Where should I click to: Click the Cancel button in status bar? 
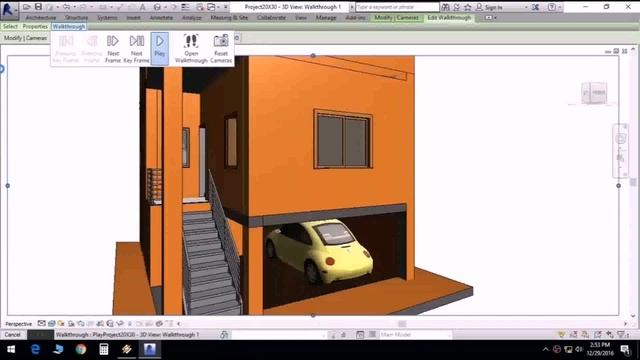coord(12,335)
